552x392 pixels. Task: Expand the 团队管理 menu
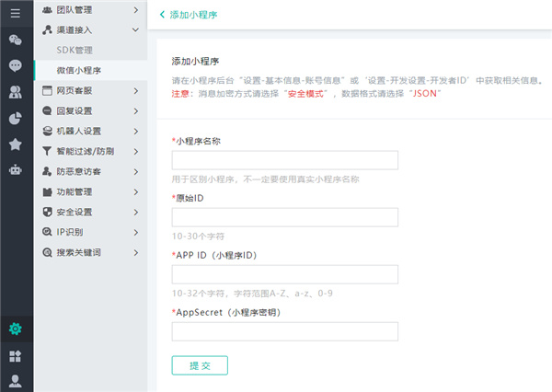tap(89, 10)
